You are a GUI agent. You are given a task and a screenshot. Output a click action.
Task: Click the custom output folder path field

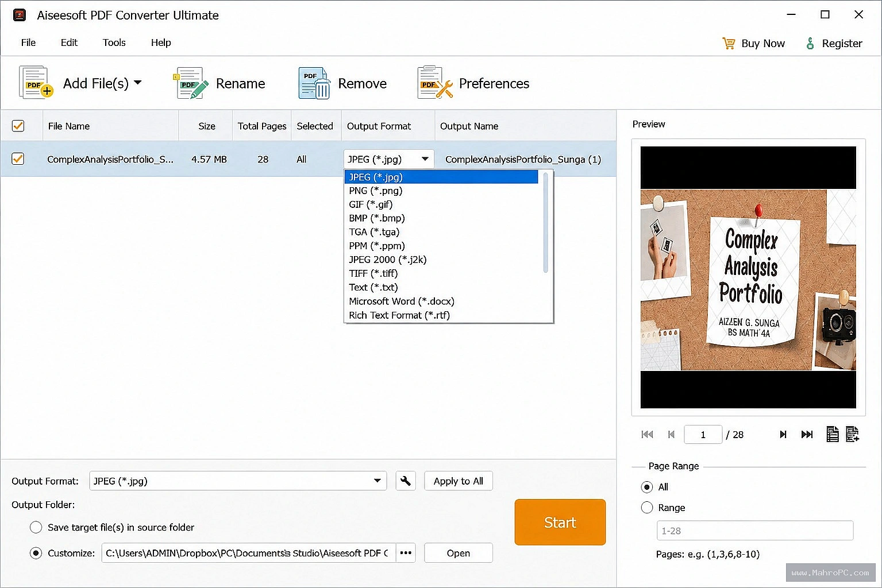(248, 553)
